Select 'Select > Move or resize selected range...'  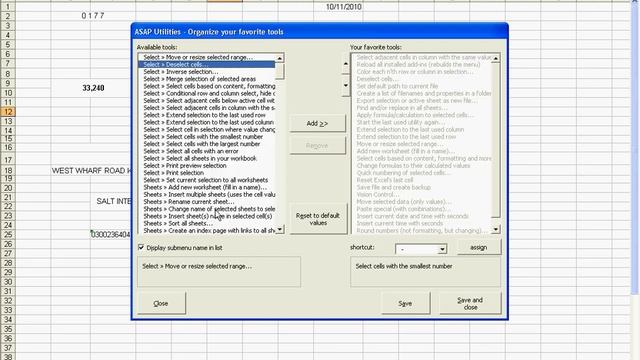pos(207,57)
